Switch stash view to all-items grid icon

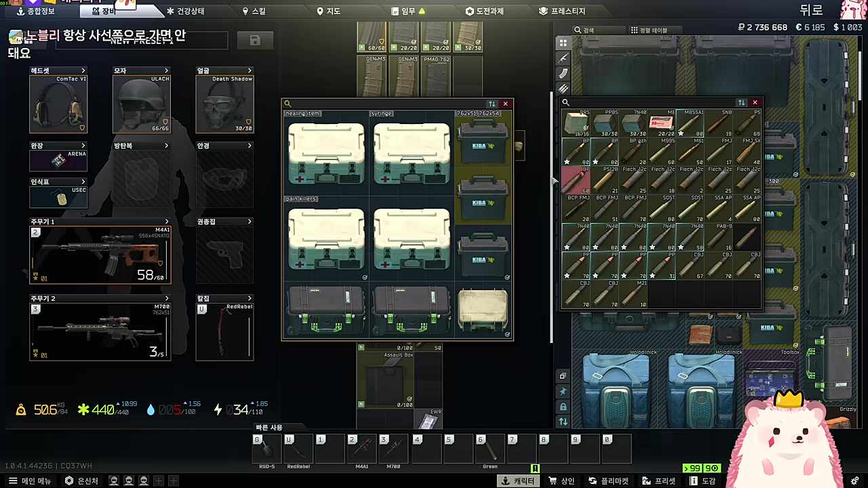click(563, 43)
